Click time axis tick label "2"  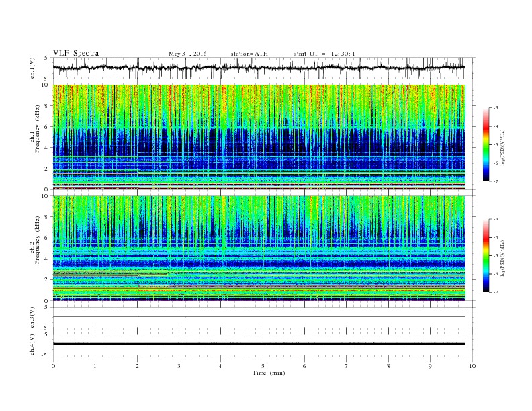tap(137, 366)
